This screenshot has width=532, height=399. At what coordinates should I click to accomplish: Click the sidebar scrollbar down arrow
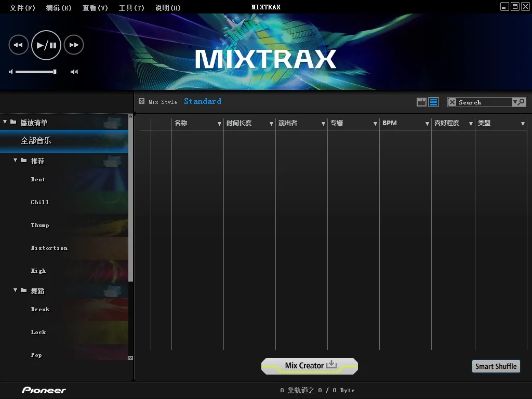(130, 357)
